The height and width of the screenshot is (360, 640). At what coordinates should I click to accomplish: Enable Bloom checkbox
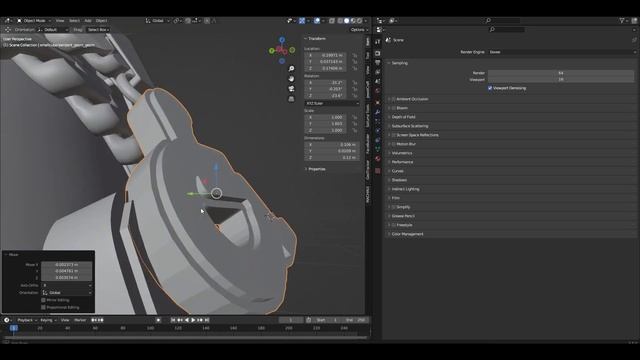click(x=394, y=108)
